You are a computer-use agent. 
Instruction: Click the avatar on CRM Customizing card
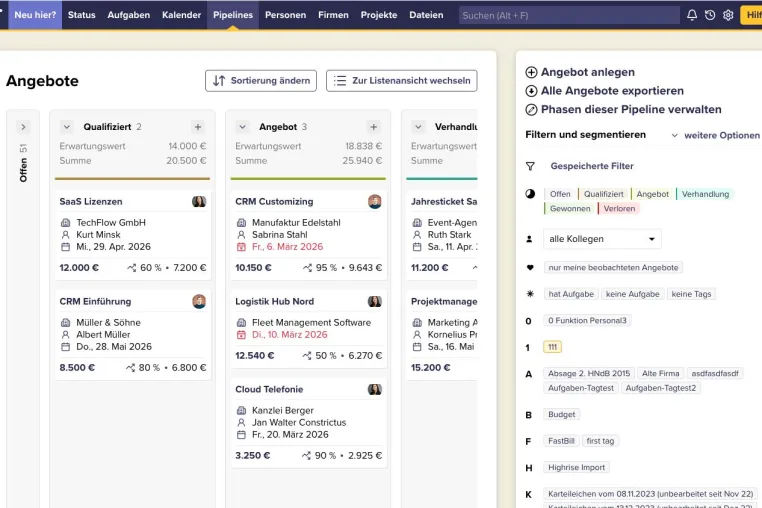[375, 201]
